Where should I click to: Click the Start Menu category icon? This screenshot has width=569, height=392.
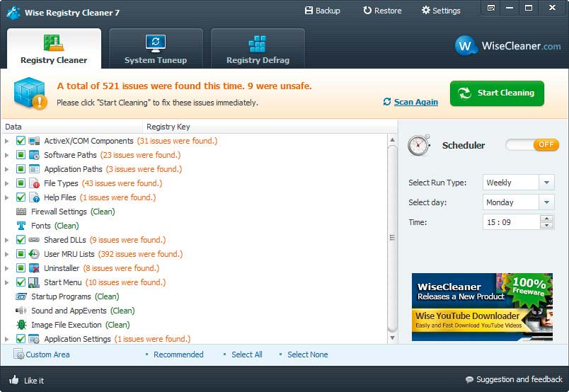point(34,282)
